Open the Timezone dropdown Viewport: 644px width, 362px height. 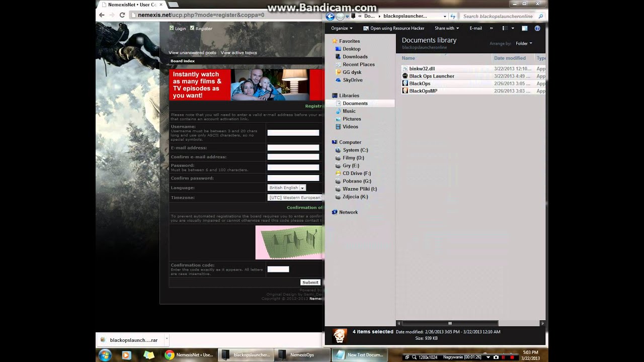(x=295, y=198)
